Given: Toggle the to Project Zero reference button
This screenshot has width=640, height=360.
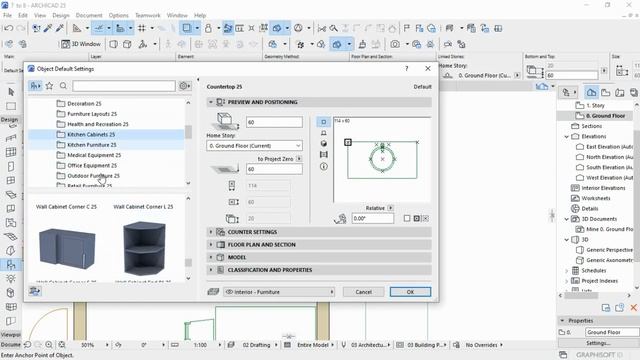Looking at the screenshot, I should point(299,158).
